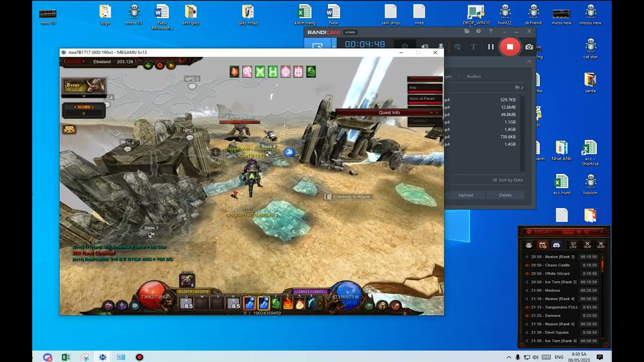Click purple round button on bottom-left bar
This screenshot has width=644, height=362.
tap(122, 305)
